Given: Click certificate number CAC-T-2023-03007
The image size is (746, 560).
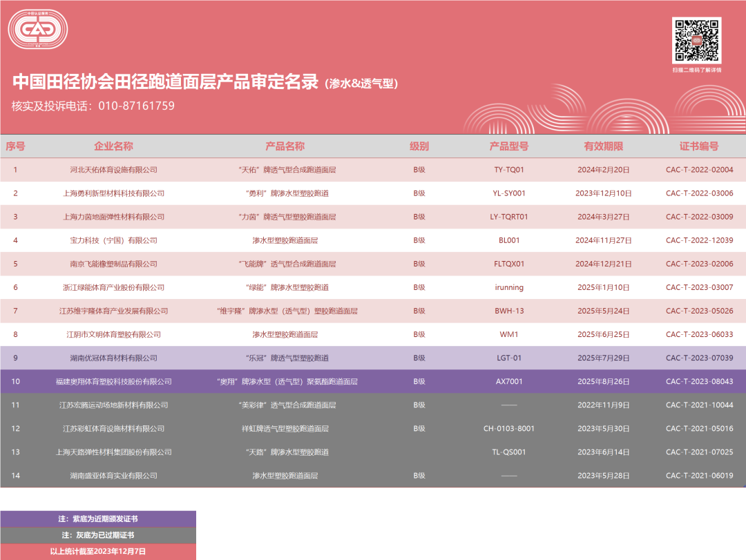Looking at the screenshot, I should 699,287.
